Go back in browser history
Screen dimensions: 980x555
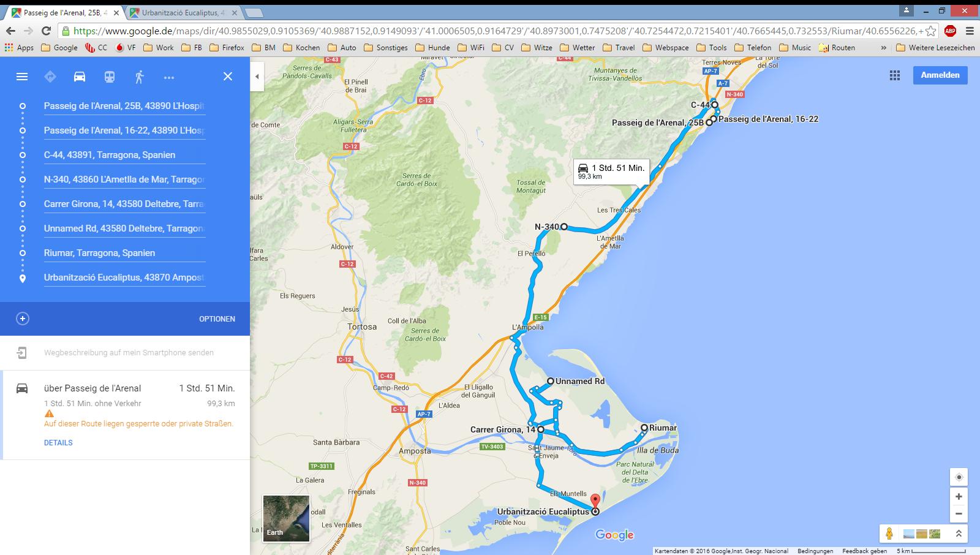[10, 31]
